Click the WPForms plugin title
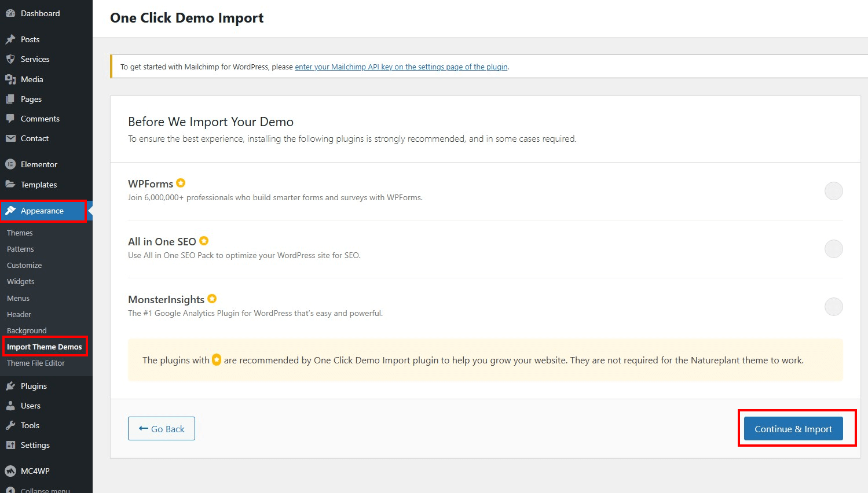This screenshot has width=868, height=493. pos(151,183)
